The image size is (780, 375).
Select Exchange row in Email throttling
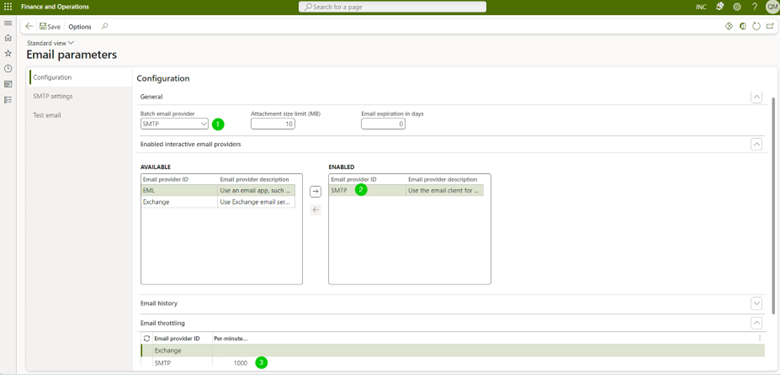click(453, 351)
